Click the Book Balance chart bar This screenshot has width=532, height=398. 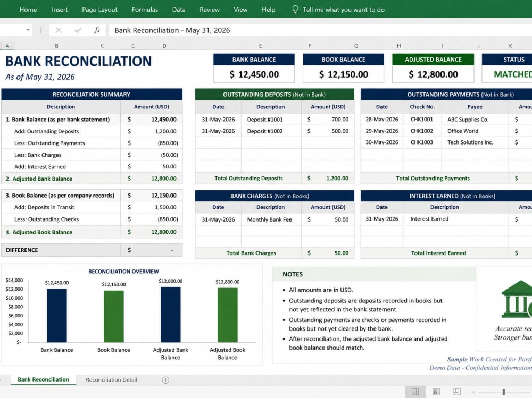coord(114,316)
